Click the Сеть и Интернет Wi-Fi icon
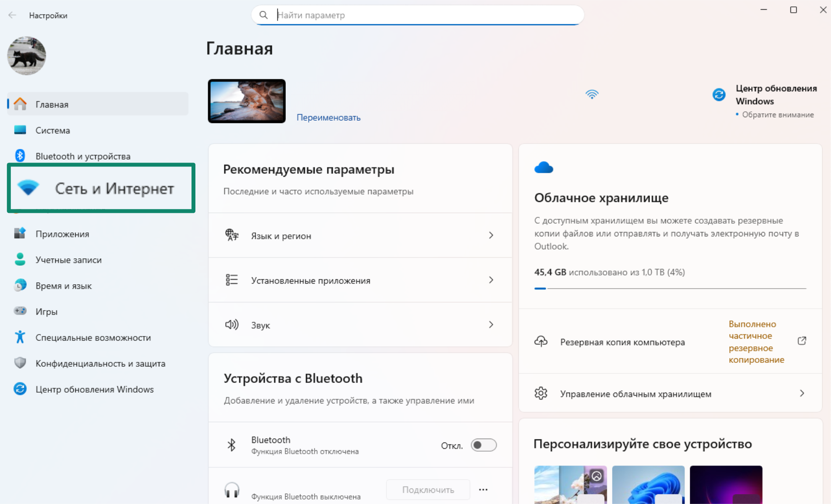 point(29,188)
